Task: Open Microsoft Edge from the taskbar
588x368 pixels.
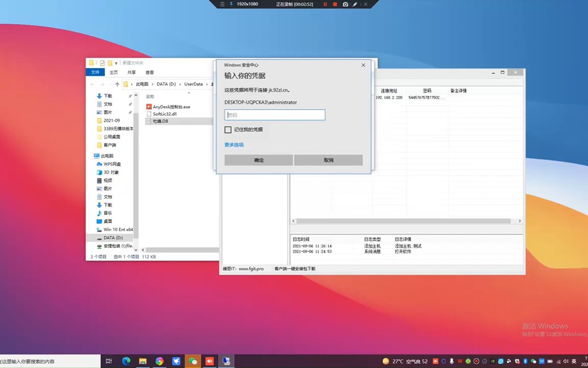Action: coord(126,361)
